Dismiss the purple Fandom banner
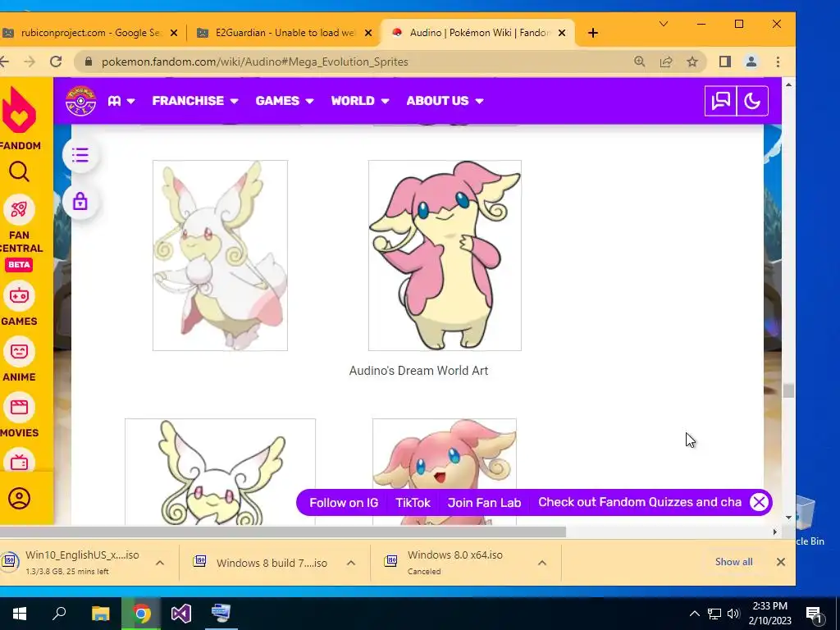840x630 pixels. point(759,502)
